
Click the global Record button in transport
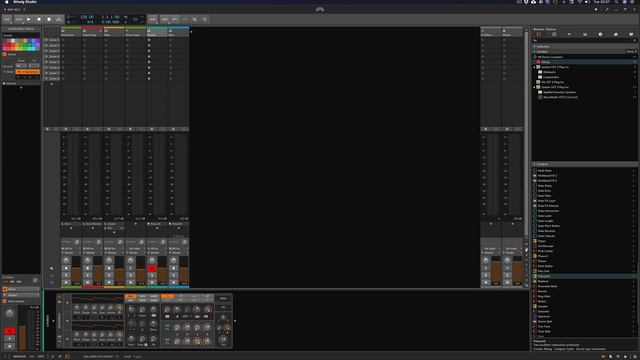click(x=49, y=19)
